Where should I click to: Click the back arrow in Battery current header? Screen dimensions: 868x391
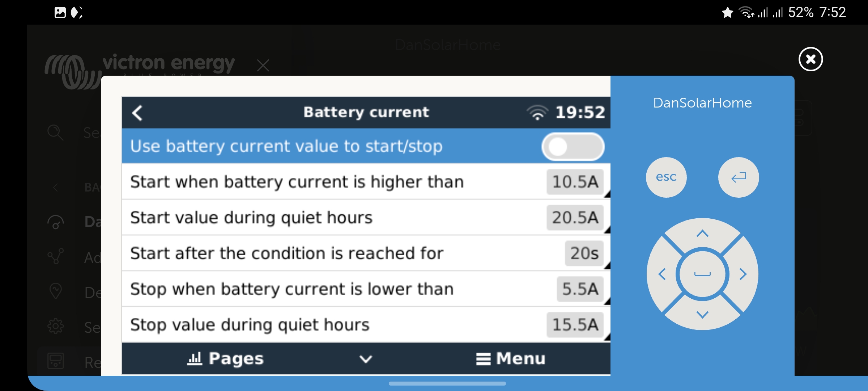[138, 113]
